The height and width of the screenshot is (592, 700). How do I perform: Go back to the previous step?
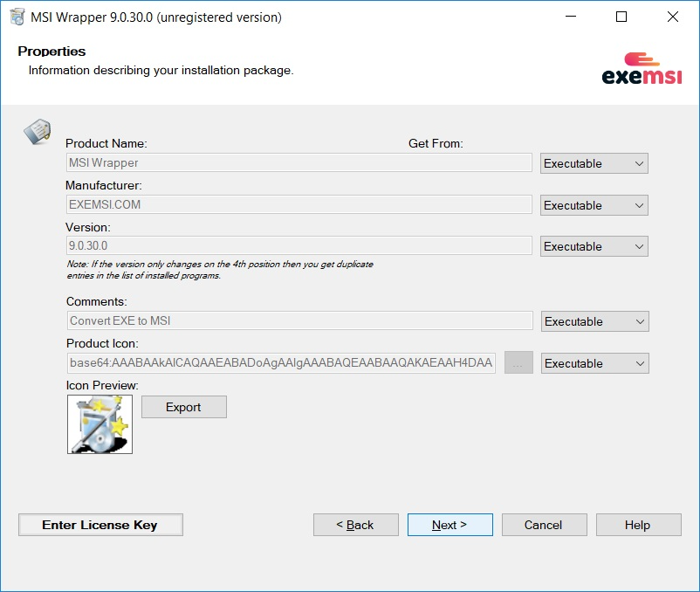355,525
